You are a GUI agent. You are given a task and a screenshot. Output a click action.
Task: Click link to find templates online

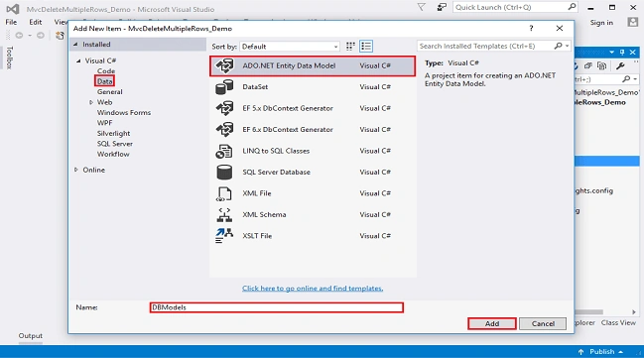(313, 289)
